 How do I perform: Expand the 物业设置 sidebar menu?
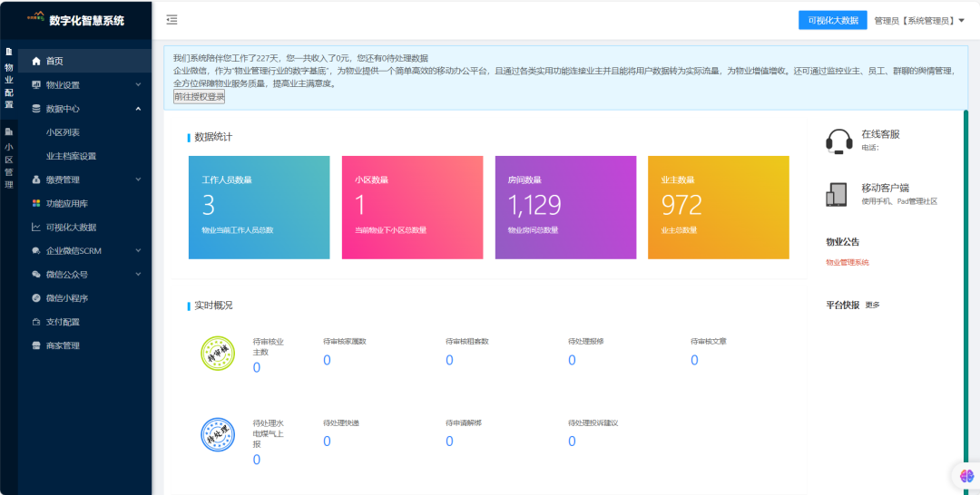click(84, 85)
